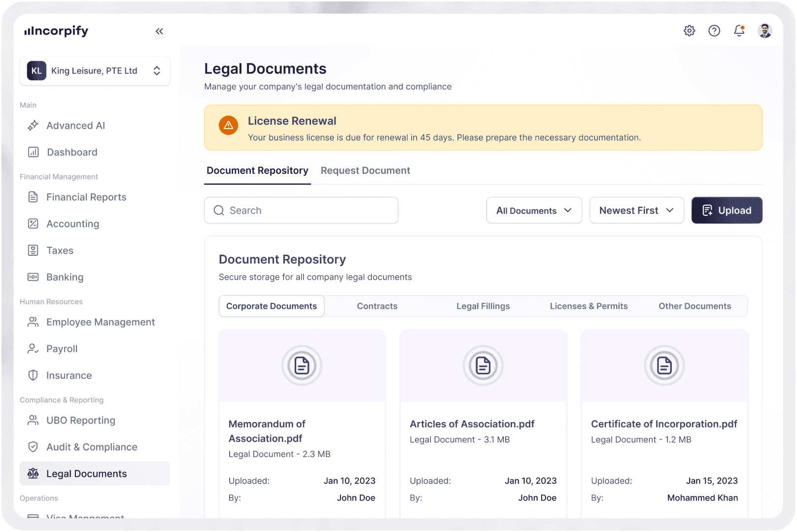The width and height of the screenshot is (797, 532).
Task: Click the Accounting sidebar icon
Action: [x=33, y=224]
